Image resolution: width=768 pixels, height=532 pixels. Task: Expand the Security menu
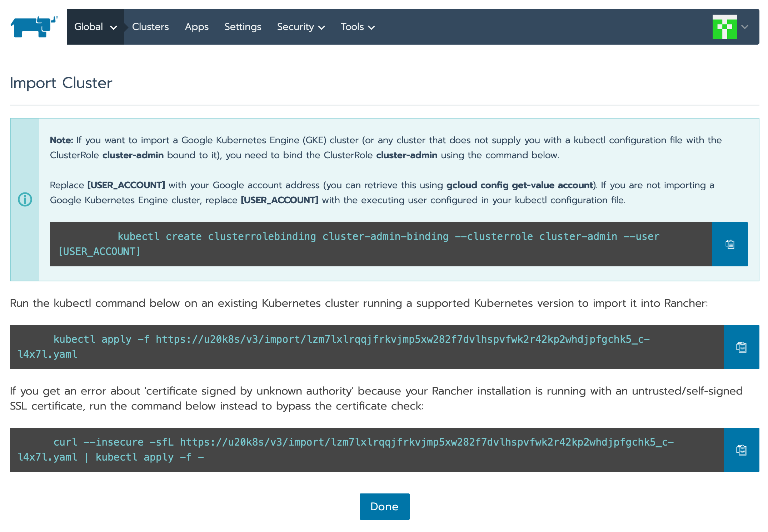pyautogui.click(x=301, y=27)
